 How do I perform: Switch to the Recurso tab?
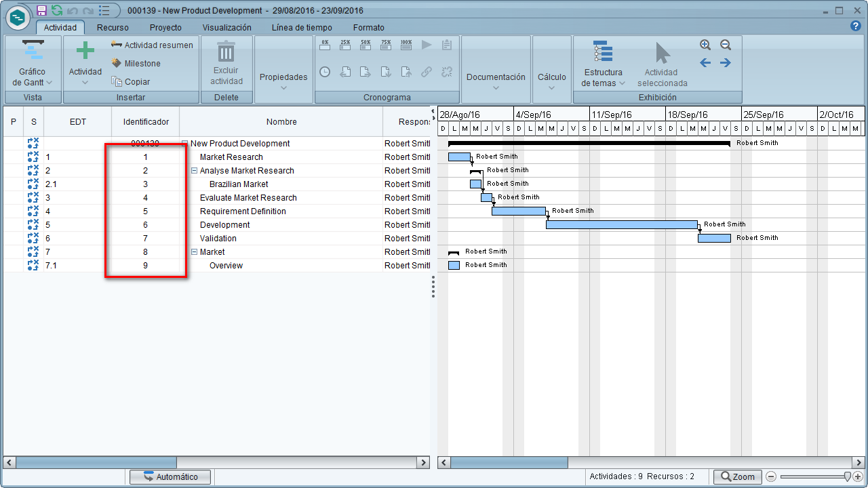[113, 28]
